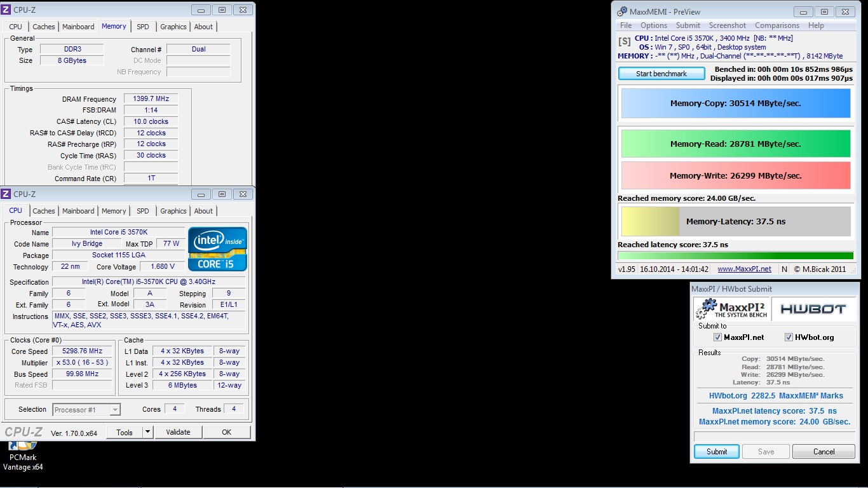
Task: Select the Caches tab in lower CPU-Z window
Action: [x=44, y=211]
